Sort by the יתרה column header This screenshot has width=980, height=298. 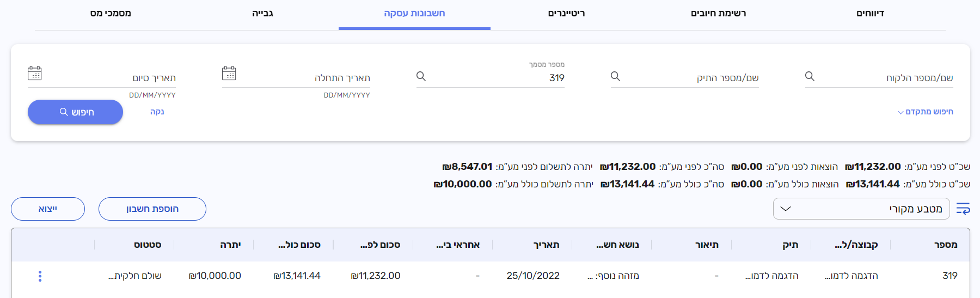coord(230,245)
